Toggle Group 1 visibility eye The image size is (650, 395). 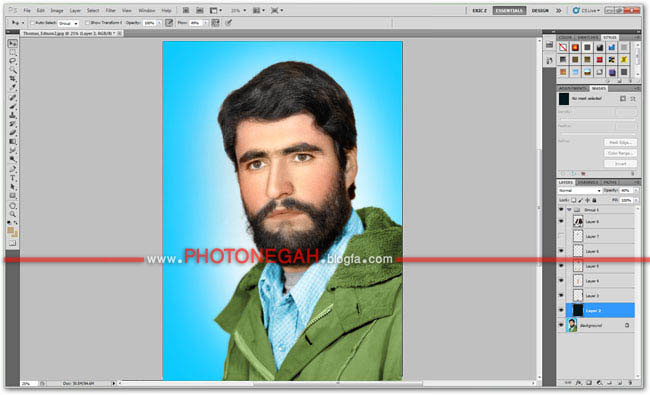point(561,210)
